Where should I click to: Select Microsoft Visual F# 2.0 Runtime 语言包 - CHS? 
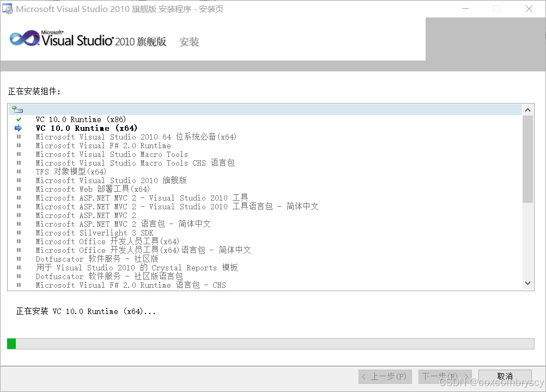pyautogui.click(x=131, y=285)
